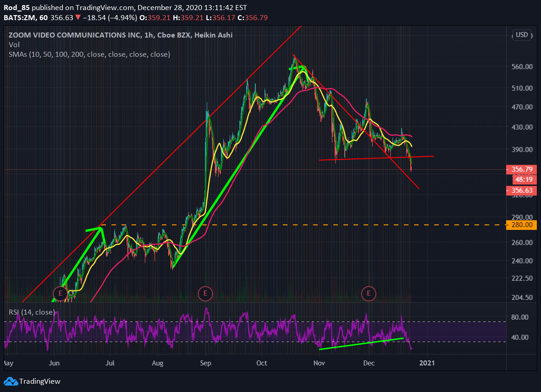The image size is (541, 392).
Task: Click the 240.00 price axis label
Action: 522,261
